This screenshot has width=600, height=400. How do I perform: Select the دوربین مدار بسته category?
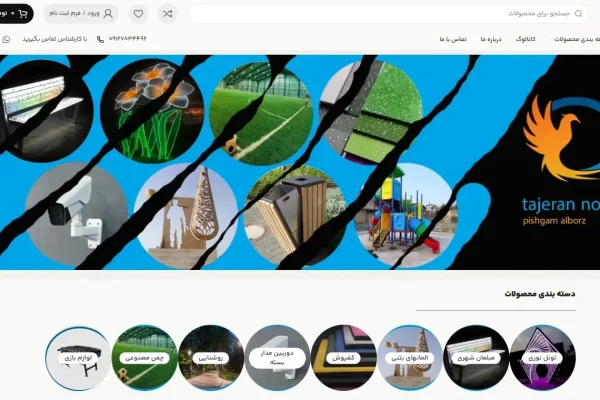click(278, 358)
